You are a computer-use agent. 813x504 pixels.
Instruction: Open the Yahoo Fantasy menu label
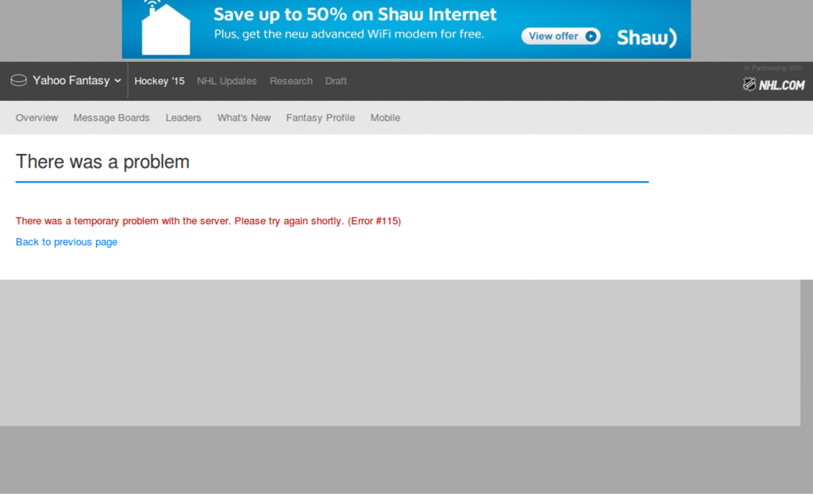pos(71,80)
